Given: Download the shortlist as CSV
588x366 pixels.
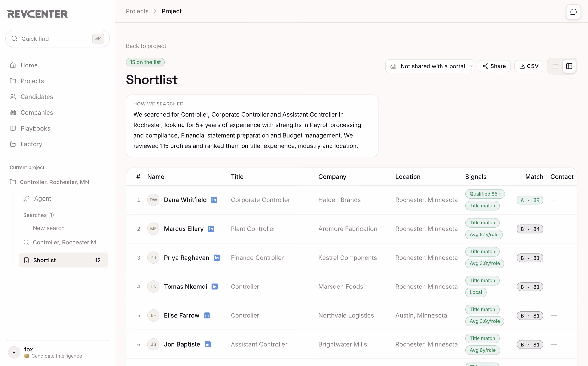Looking at the screenshot, I should [x=529, y=66].
